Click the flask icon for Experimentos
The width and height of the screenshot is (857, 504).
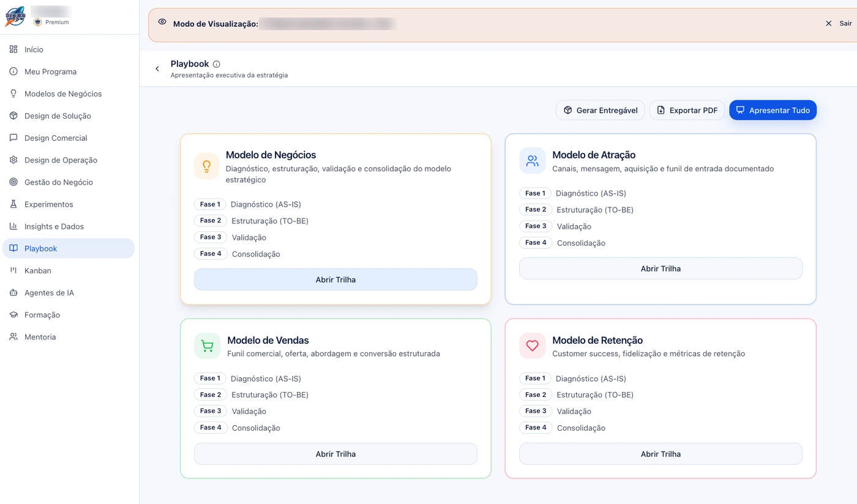click(13, 204)
